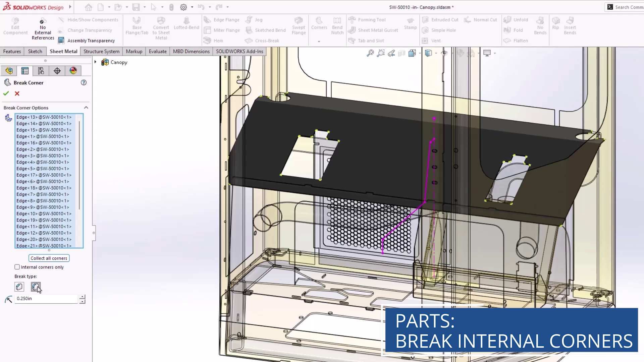This screenshot has width=644, height=362.
Task: Open the PropertyManager tab icon
Action: [25, 71]
